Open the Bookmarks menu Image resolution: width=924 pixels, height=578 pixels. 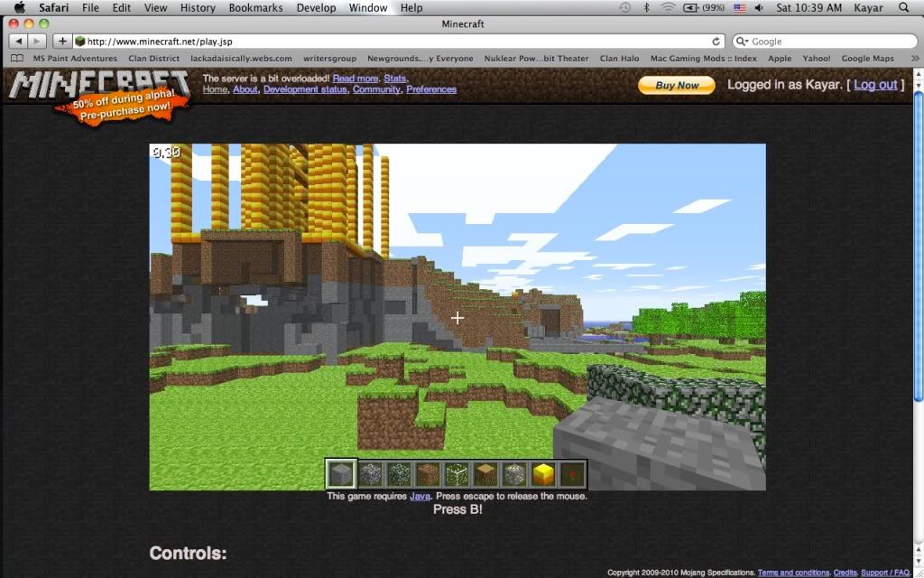tap(255, 7)
